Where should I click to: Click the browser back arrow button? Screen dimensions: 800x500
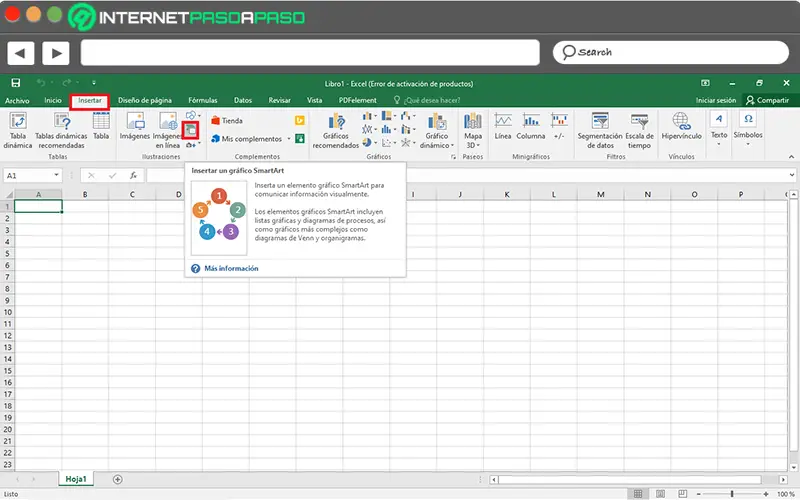point(20,53)
